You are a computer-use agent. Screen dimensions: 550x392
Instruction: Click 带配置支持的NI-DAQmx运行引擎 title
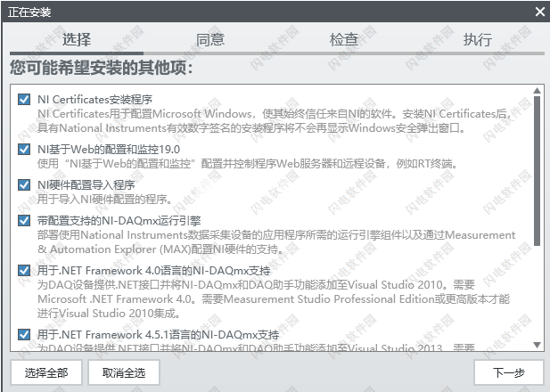pos(119,221)
